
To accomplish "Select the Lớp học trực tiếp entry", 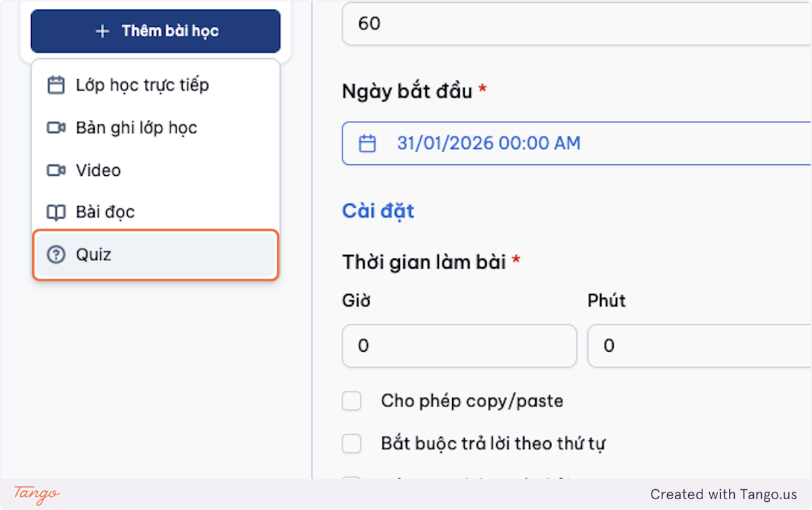I will 156,85.
